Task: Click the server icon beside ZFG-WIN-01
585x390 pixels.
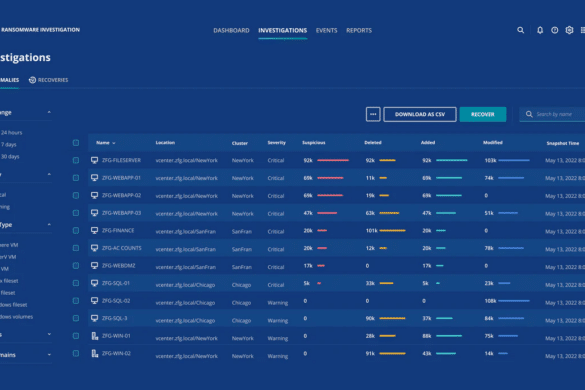Action: pos(95,336)
